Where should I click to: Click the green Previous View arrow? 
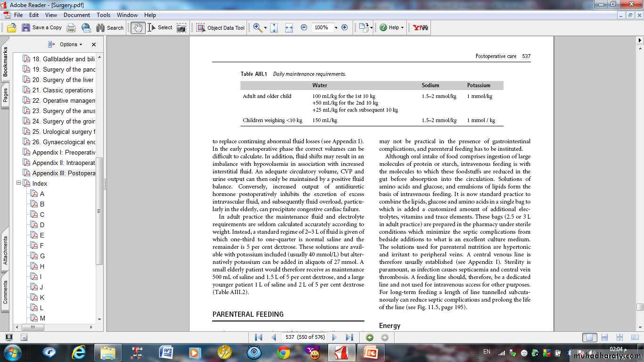370,337
